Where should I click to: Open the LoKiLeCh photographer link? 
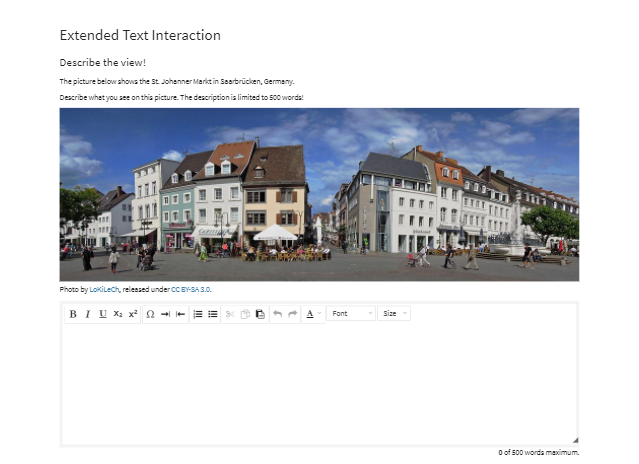click(x=104, y=290)
